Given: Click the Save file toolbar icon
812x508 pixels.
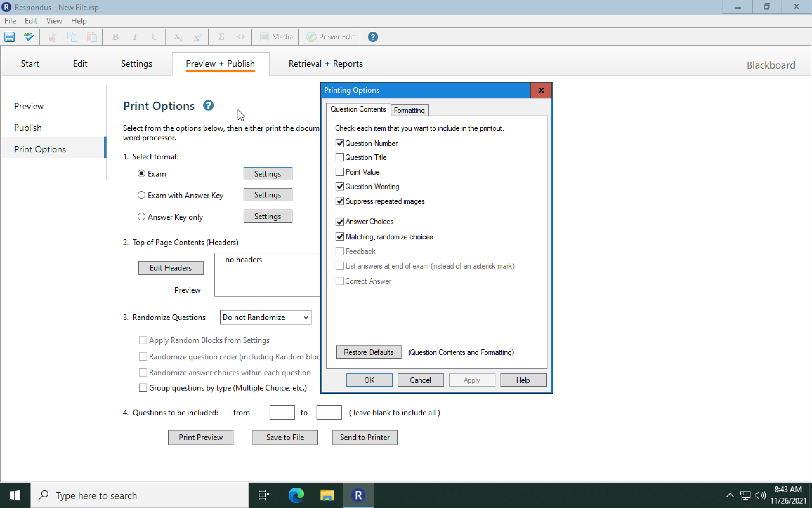Looking at the screenshot, I should [x=10, y=37].
